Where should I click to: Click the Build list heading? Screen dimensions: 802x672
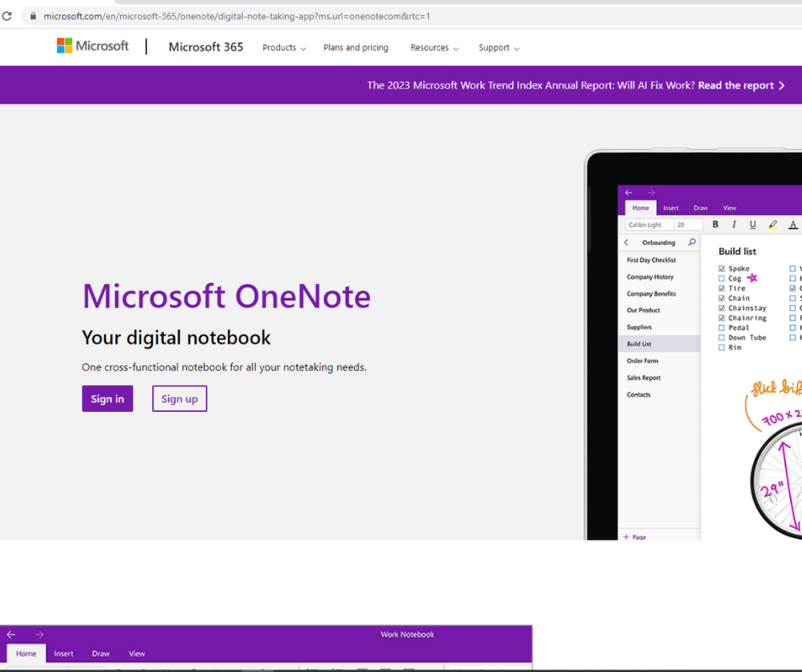coord(737,251)
